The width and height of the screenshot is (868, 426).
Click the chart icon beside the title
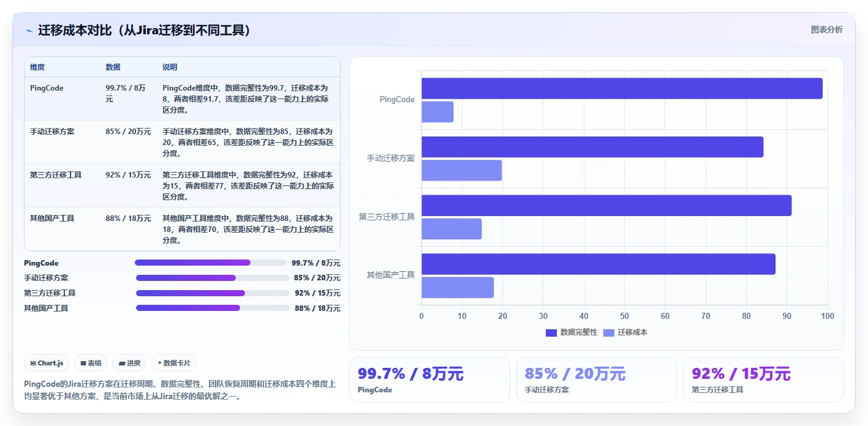pyautogui.click(x=29, y=31)
